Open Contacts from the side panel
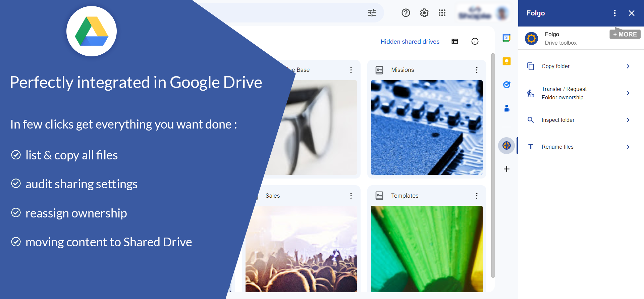The height and width of the screenshot is (299, 644). click(506, 108)
